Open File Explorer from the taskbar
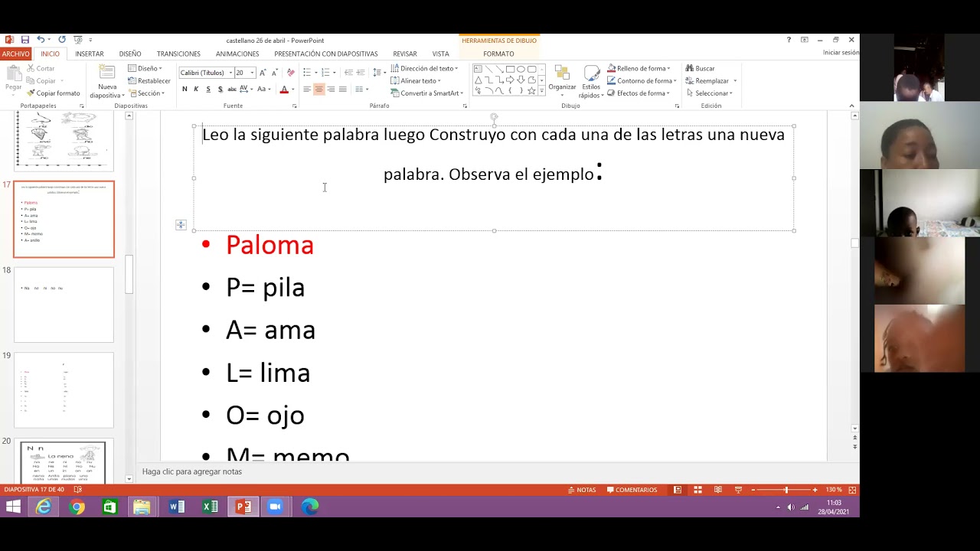Screen dimensions: 980x551 pyautogui.click(x=142, y=507)
